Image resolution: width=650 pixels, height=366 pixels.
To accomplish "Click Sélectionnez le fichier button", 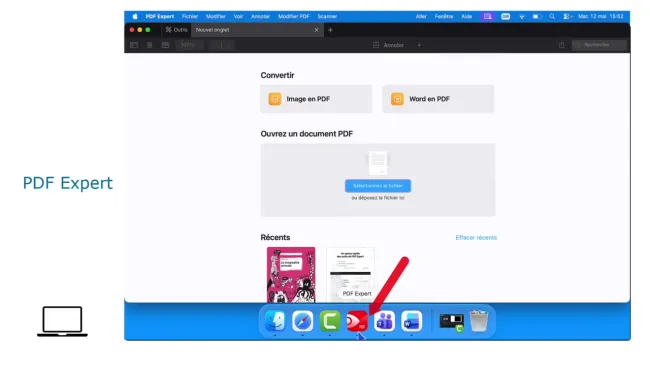I will pyautogui.click(x=378, y=186).
